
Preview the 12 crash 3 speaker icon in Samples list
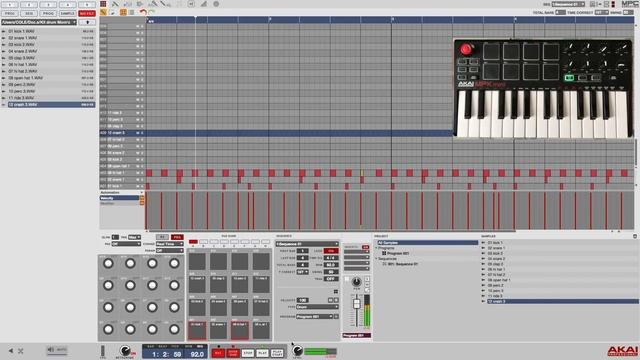tap(483, 301)
